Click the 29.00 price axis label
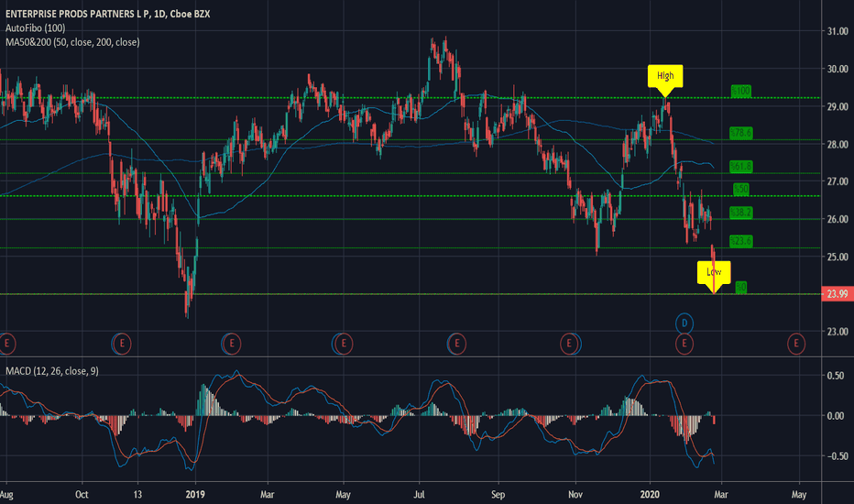Image resolution: width=854 pixels, height=504 pixels. click(x=838, y=107)
